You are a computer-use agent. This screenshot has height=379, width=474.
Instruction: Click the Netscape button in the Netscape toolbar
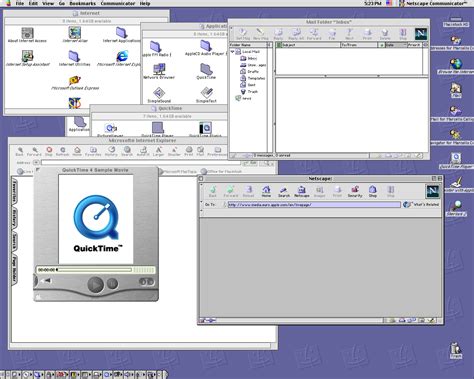point(302,192)
